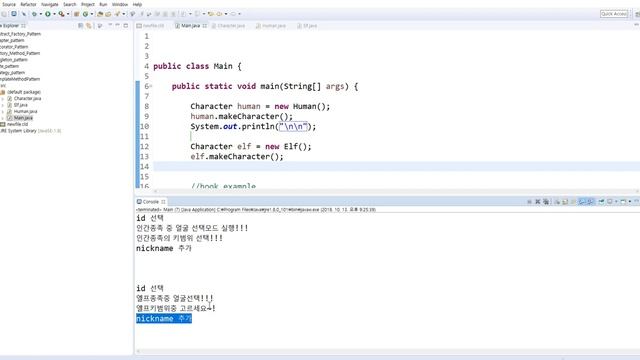640x360 pixels.
Task: Select newfile.cld in Package Explorer
Action: (x=17, y=124)
